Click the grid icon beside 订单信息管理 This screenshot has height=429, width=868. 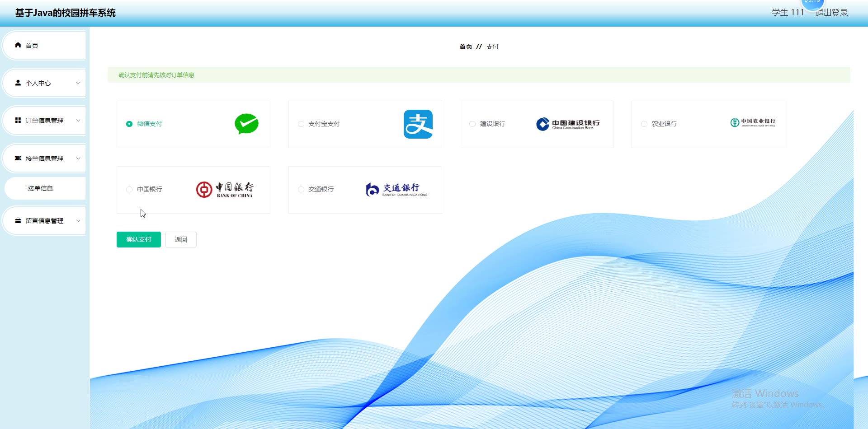pyautogui.click(x=18, y=120)
